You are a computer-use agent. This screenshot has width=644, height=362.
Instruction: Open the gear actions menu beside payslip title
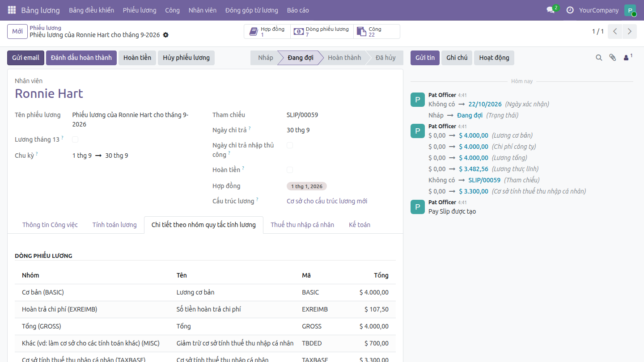166,35
